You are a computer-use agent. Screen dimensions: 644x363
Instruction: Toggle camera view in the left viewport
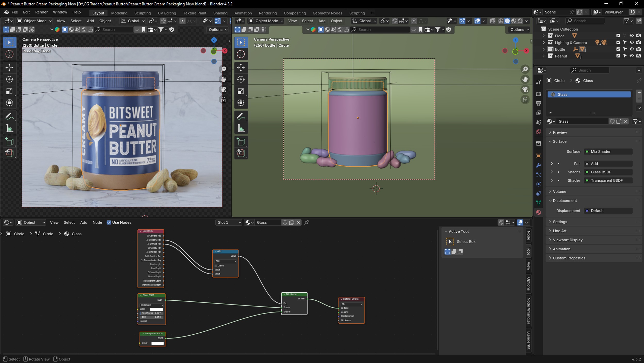click(223, 89)
